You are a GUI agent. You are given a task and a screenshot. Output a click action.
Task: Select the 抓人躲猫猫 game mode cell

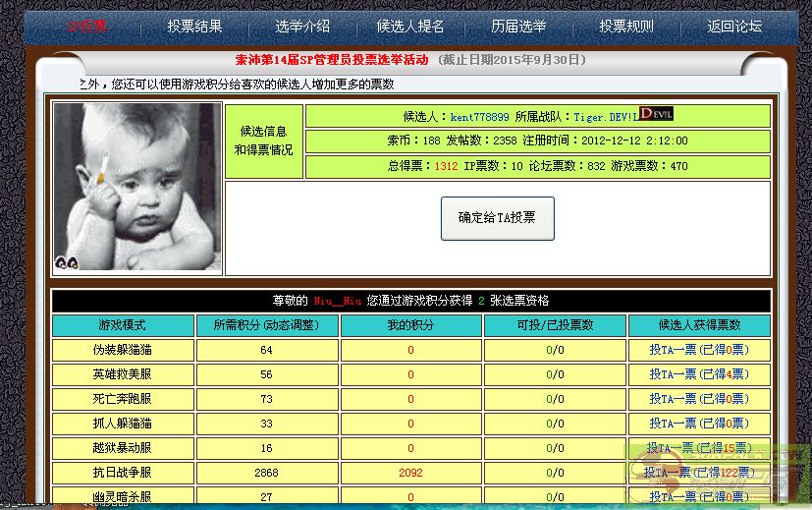coord(123,424)
